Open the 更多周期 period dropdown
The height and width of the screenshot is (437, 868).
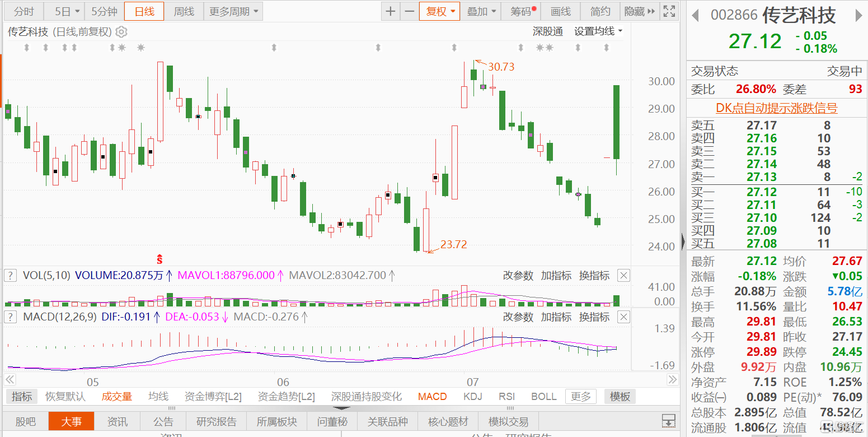coord(229,11)
